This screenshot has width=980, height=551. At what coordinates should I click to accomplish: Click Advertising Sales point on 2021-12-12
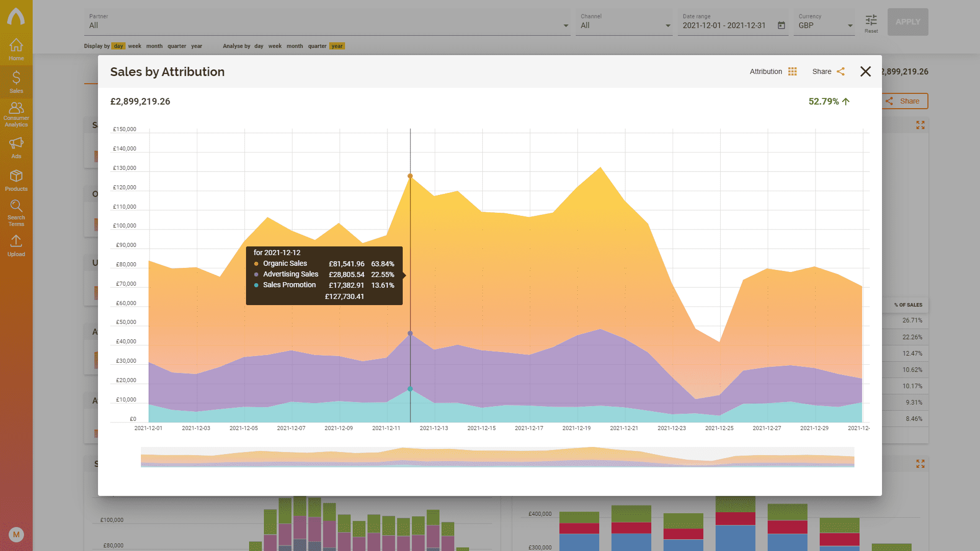410,333
